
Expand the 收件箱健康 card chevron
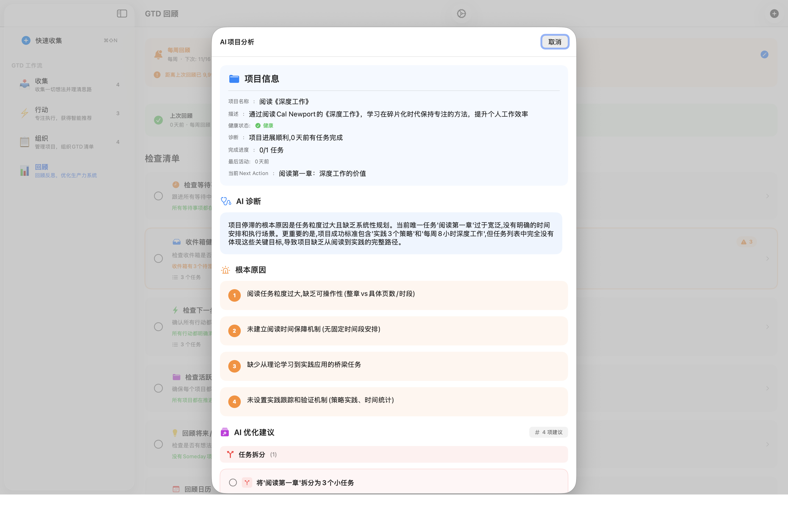pyautogui.click(x=768, y=258)
